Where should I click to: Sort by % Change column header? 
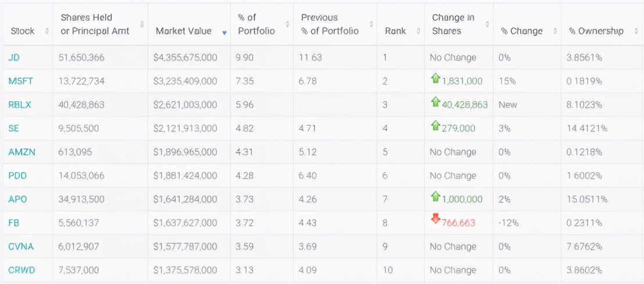click(521, 31)
